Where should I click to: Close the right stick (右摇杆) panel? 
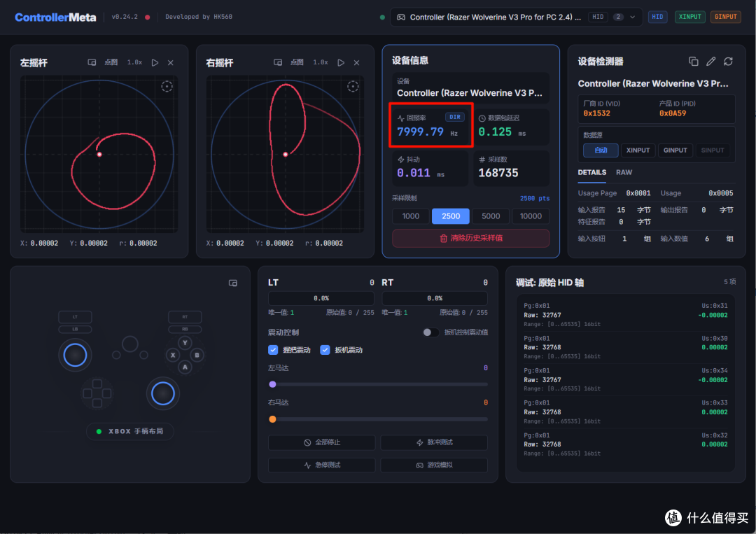[357, 63]
